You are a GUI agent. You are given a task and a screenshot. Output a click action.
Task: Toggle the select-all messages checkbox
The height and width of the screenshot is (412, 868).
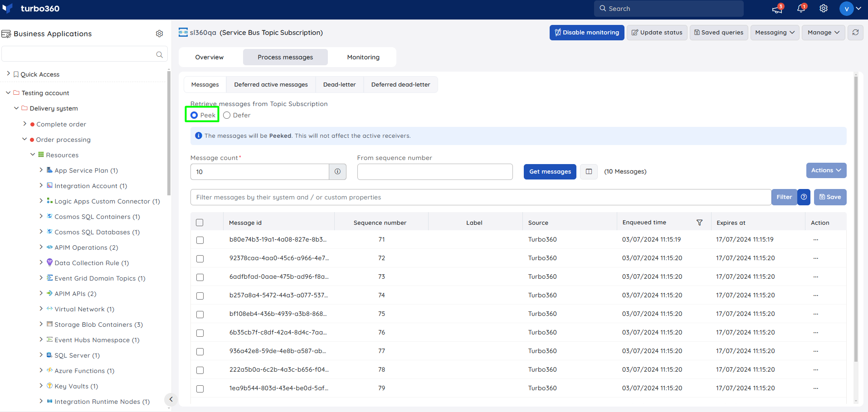pyautogui.click(x=200, y=223)
